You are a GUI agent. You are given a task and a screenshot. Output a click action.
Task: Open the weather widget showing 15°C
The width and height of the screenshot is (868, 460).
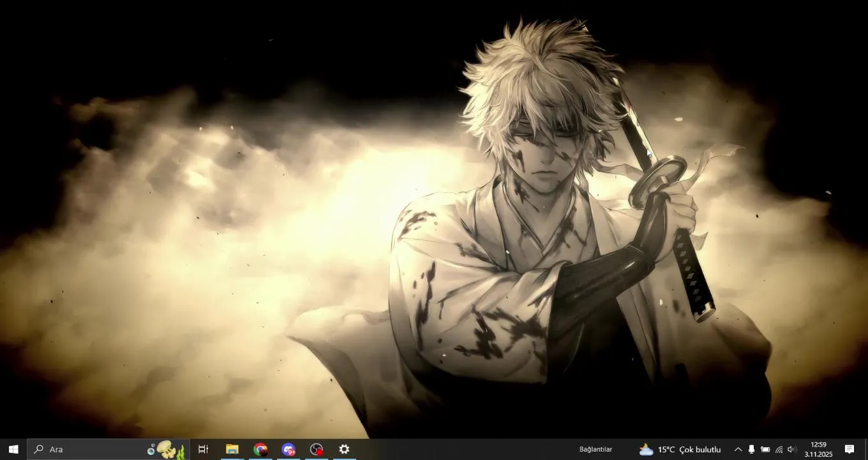pyautogui.click(x=680, y=449)
